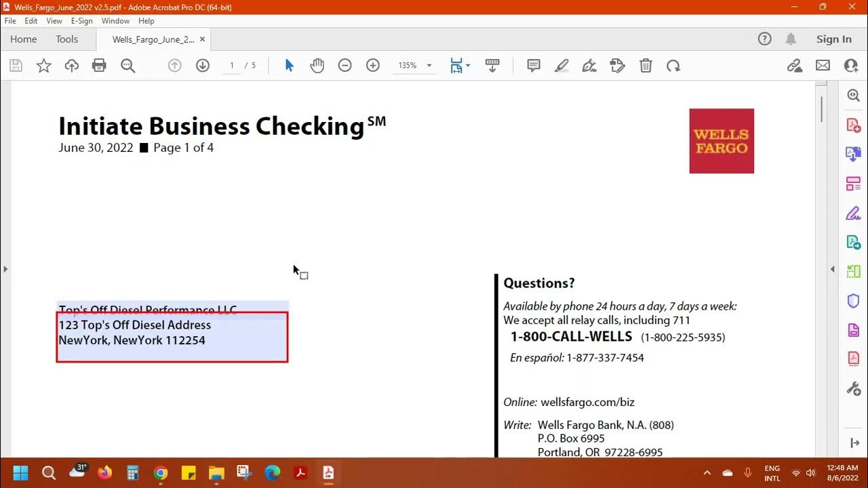The height and width of the screenshot is (488, 868).
Task: Click the vertical document scrollbar
Action: (x=821, y=108)
